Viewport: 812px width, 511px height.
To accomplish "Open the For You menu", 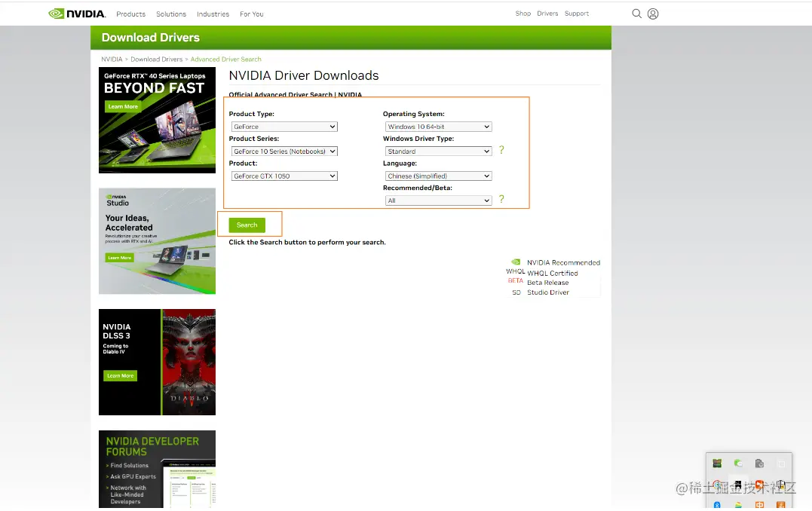I will coord(252,14).
